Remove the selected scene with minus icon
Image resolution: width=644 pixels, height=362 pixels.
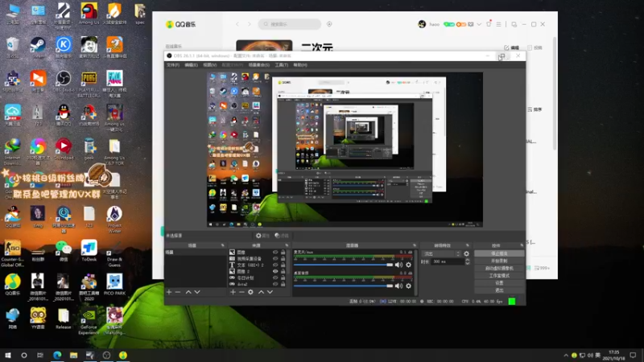click(178, 292)
